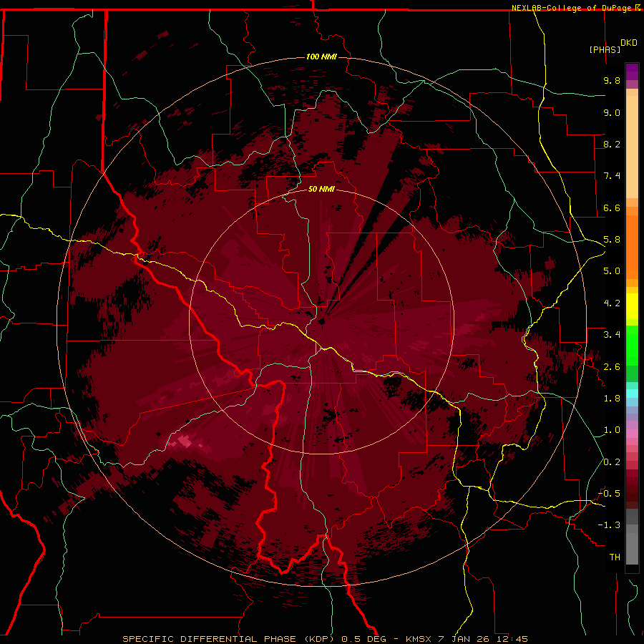The height and width of the screenshot is (644, 644).
Task: Click the 9.8 value on the scale
Action: click(612, 80)
